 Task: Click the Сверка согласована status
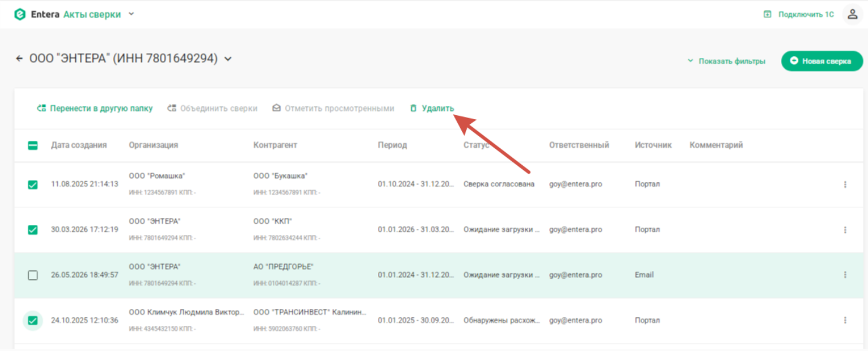(499, 184)
